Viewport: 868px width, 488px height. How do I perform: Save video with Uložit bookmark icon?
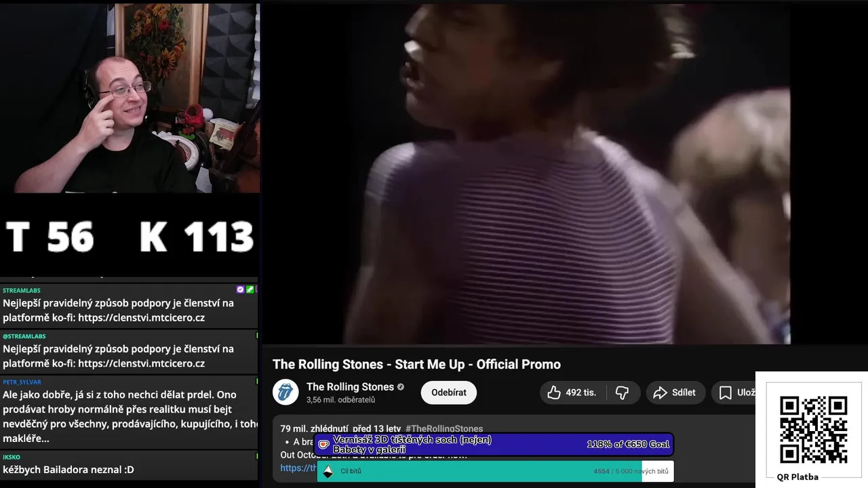[x=725, y=392]
